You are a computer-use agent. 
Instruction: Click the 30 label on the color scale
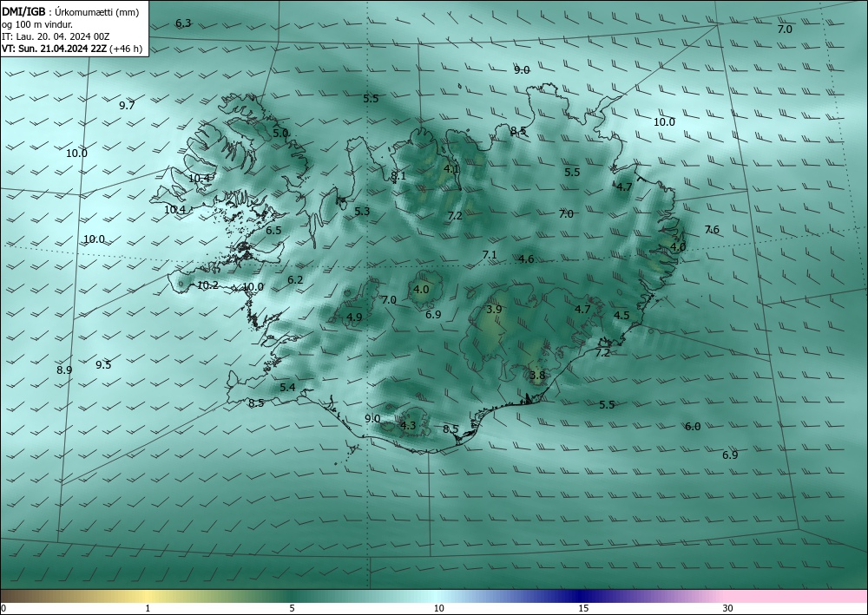click(x=728, y=608)
